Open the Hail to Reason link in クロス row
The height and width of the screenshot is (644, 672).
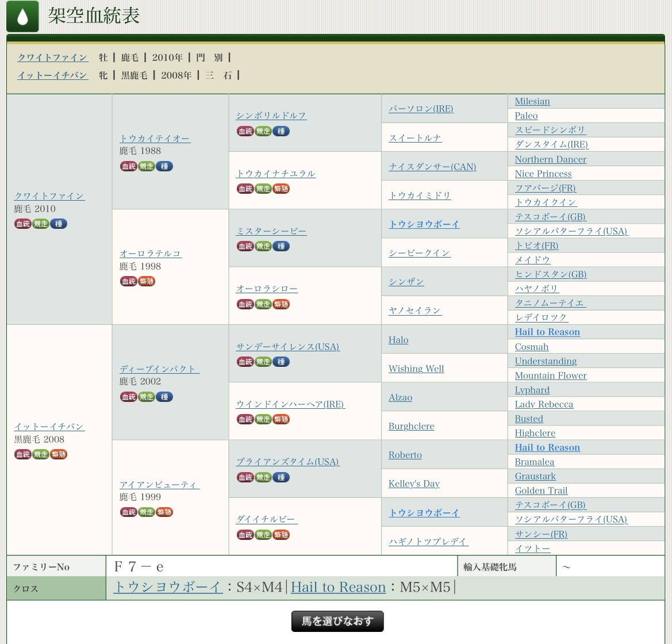point(338,587)
